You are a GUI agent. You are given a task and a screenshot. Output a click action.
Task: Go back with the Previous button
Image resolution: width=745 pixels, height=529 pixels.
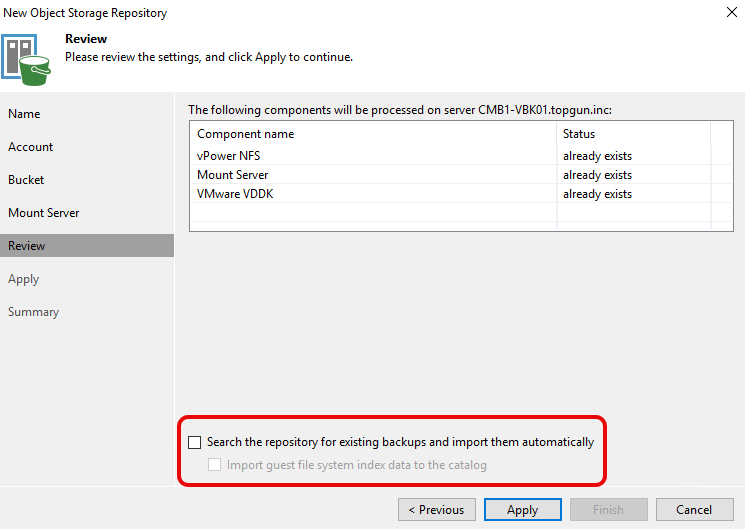436,510
